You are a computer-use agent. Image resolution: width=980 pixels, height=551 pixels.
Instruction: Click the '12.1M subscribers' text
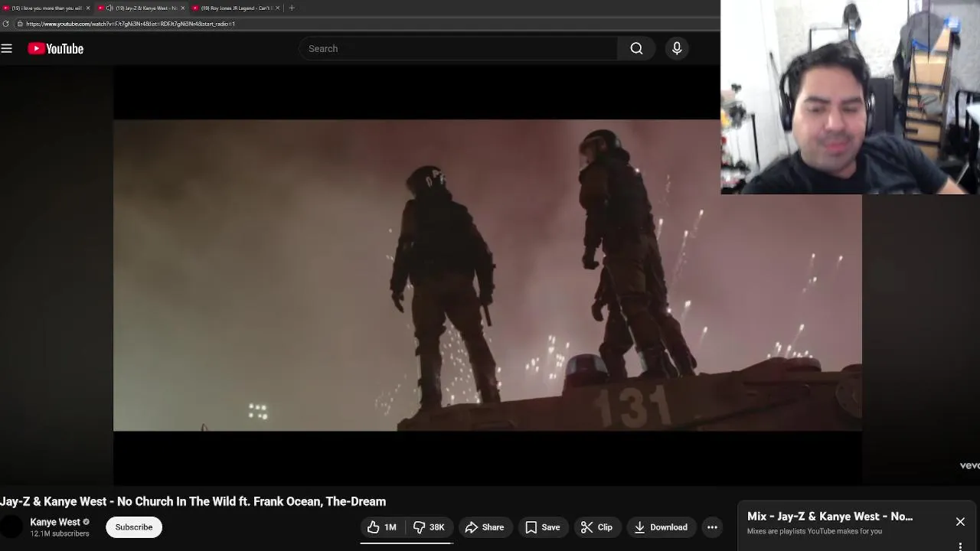pos(60,534)
